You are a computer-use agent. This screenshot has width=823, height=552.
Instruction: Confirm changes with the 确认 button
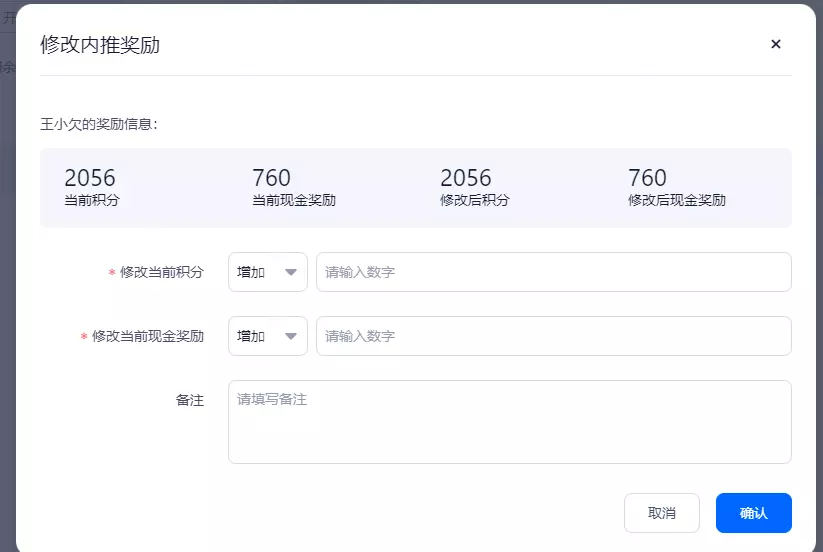tap(754, 513)
